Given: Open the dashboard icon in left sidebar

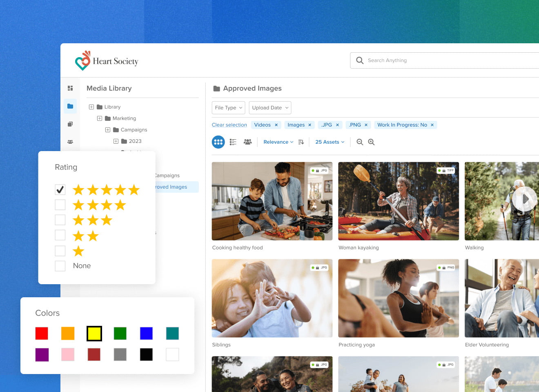Looking at the screenshot, I should (70, 88).
